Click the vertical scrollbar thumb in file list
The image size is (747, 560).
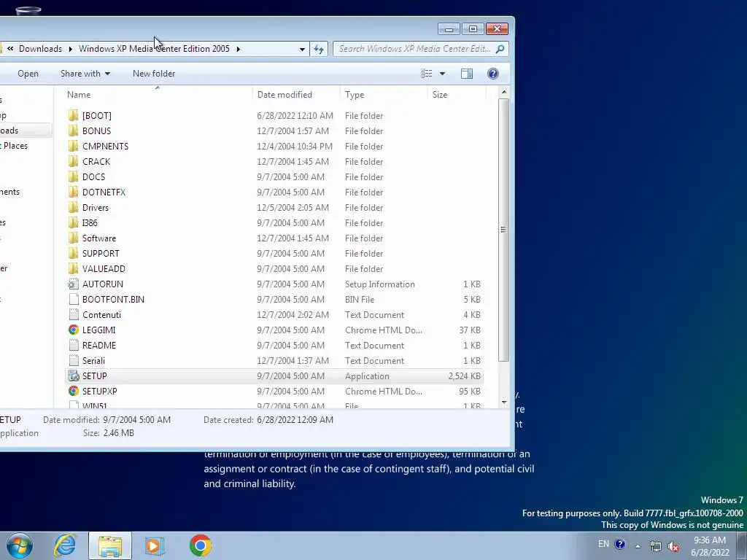(503, 230)
